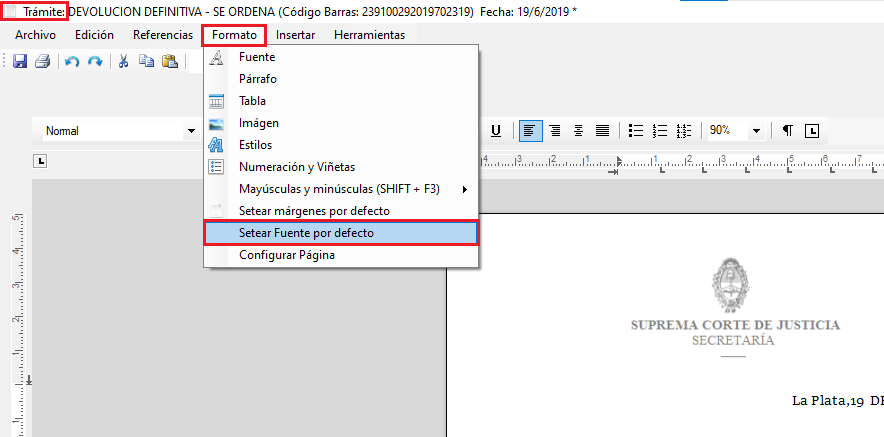The height and width of the screenshot is (437, 884).
Task: Click the Print icon in toolbar
Action: point(42,62)
